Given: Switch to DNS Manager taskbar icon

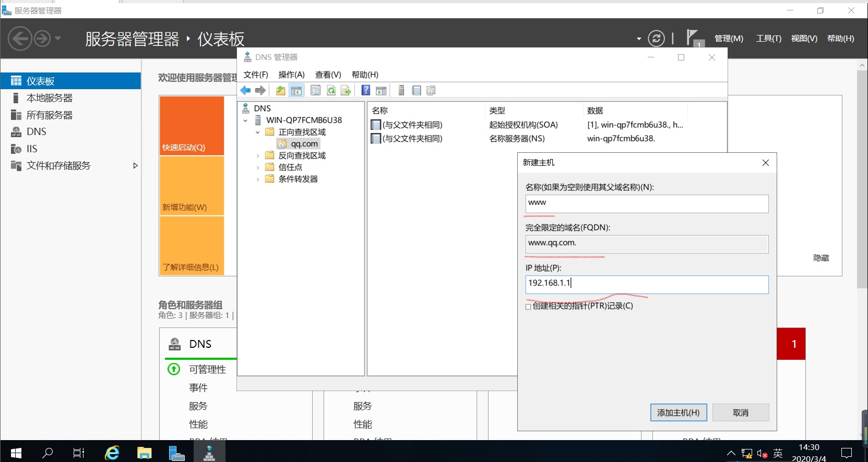Looking at the screenshot, I should click(x=209, y=453).
